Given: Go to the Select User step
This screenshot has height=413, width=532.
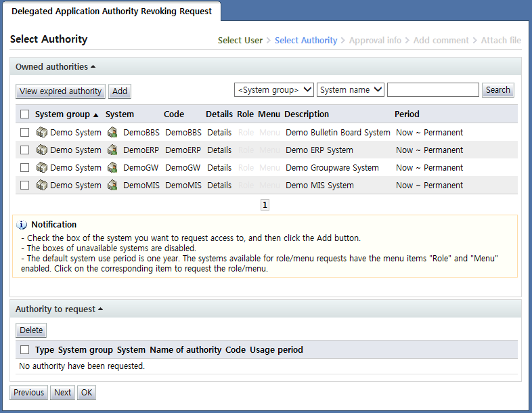Looking at the screenshot, I should click(240, 41).
